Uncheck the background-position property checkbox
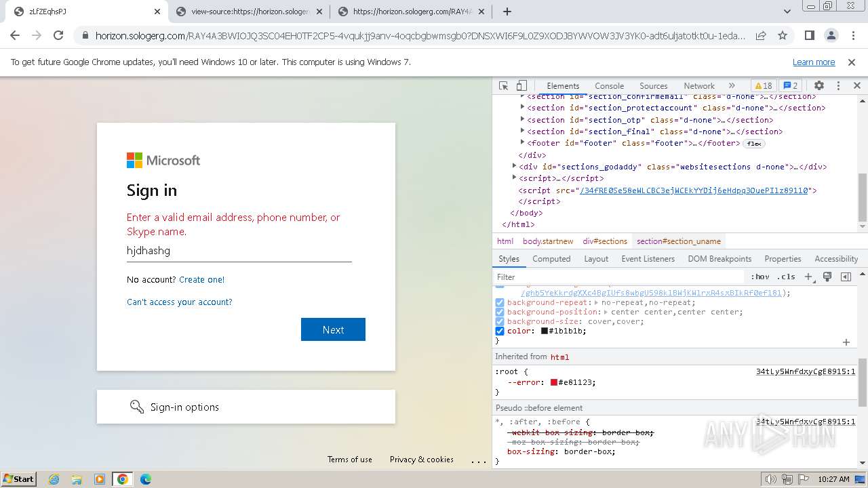This screenshot has height=488, width=868. coord(500,312)
